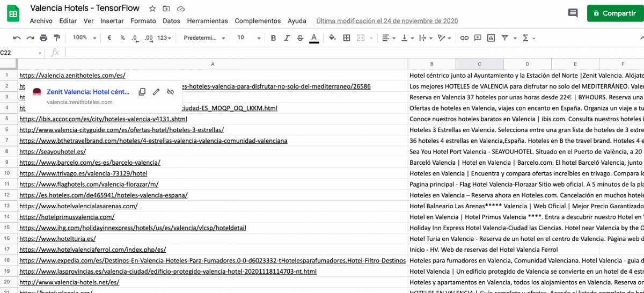Open the Ver menu
The width and height of the screenshot is (644, 293).
[89, 21]
